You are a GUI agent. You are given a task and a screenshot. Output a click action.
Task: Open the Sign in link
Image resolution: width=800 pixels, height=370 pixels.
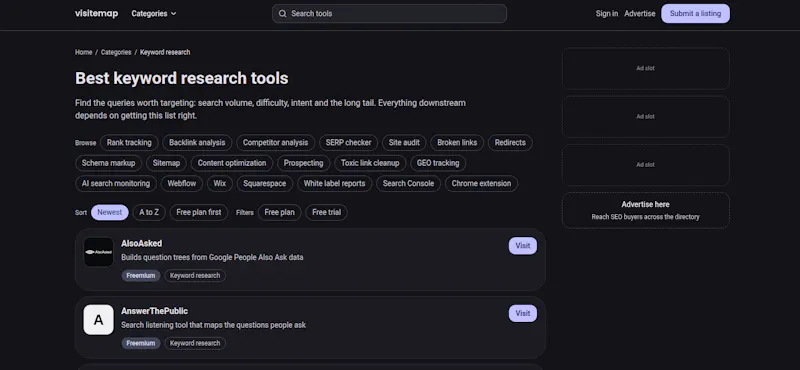[x=607, y=14]
